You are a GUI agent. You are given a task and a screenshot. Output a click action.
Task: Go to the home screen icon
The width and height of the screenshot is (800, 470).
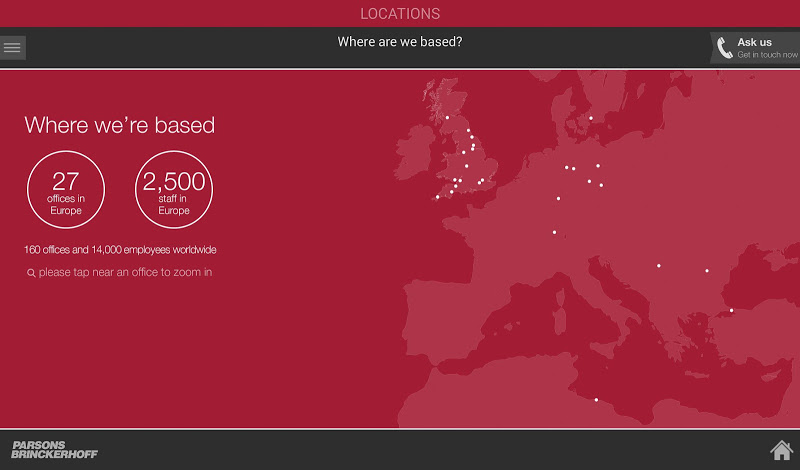781,450
